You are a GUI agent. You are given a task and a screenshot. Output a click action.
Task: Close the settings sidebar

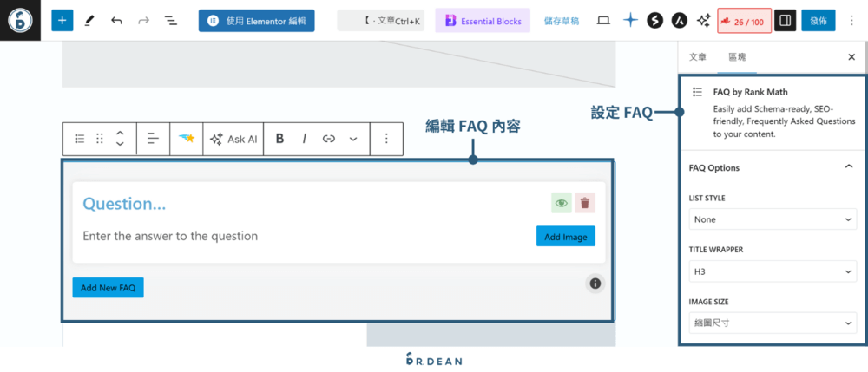[x=852, y=57]
